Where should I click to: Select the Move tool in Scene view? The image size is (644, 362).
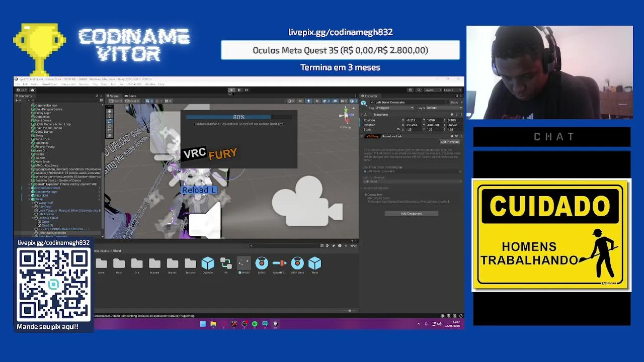point(109,116)
